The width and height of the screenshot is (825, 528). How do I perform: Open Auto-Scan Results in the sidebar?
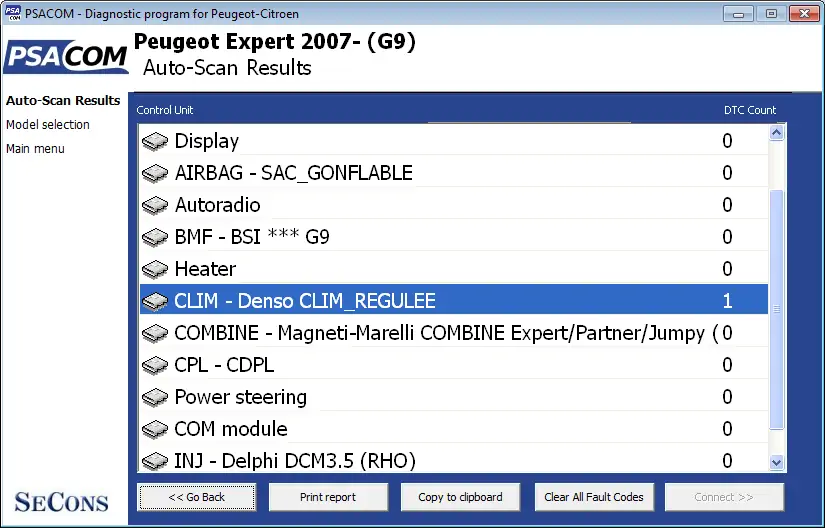coord(63,100)
